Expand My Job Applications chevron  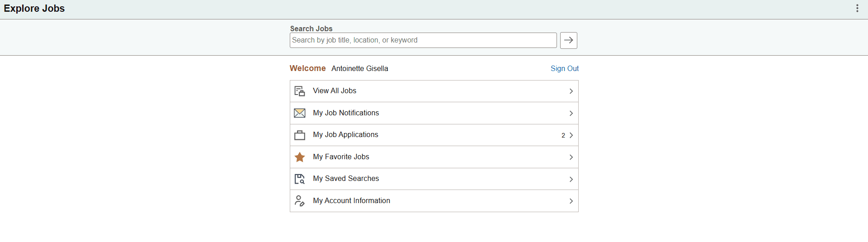[x=571, y=135]
